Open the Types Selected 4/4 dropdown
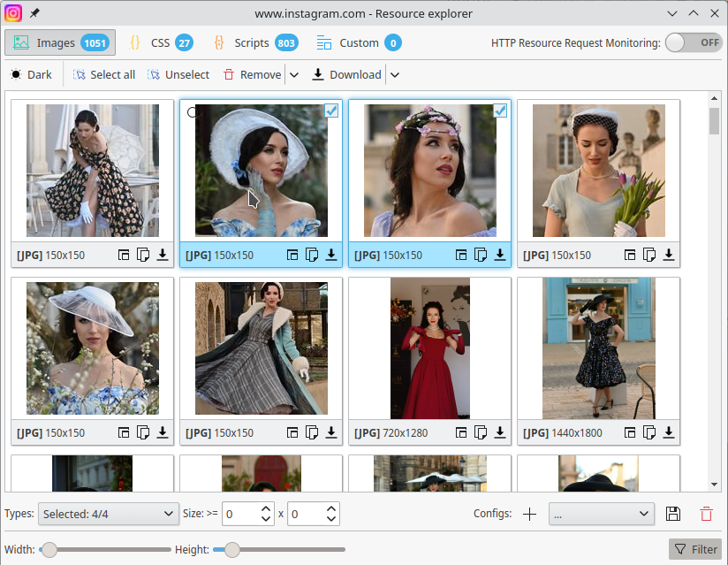728x565 pixels. coord(108,514)
